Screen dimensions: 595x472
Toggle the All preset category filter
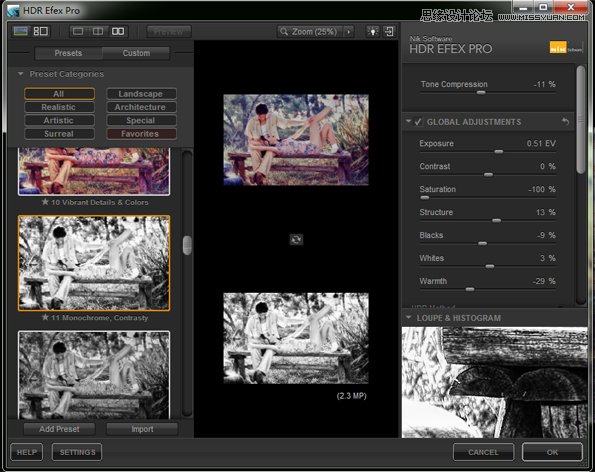click(59, 94)
